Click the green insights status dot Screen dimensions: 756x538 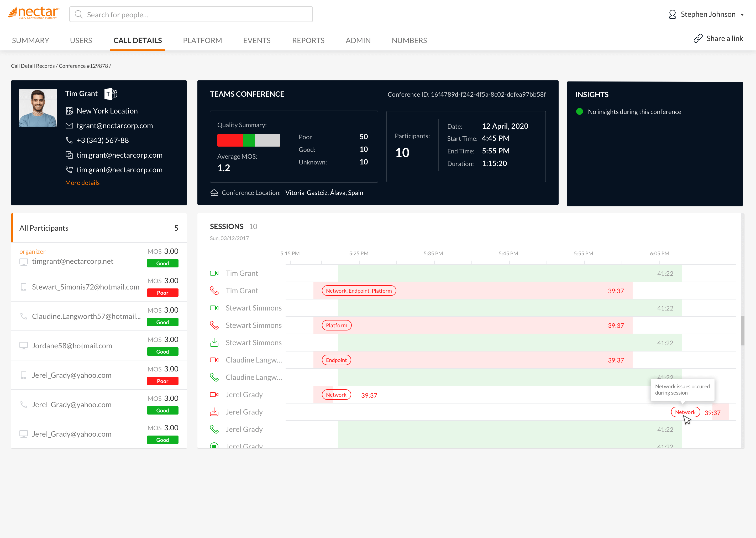coord(579,112)
